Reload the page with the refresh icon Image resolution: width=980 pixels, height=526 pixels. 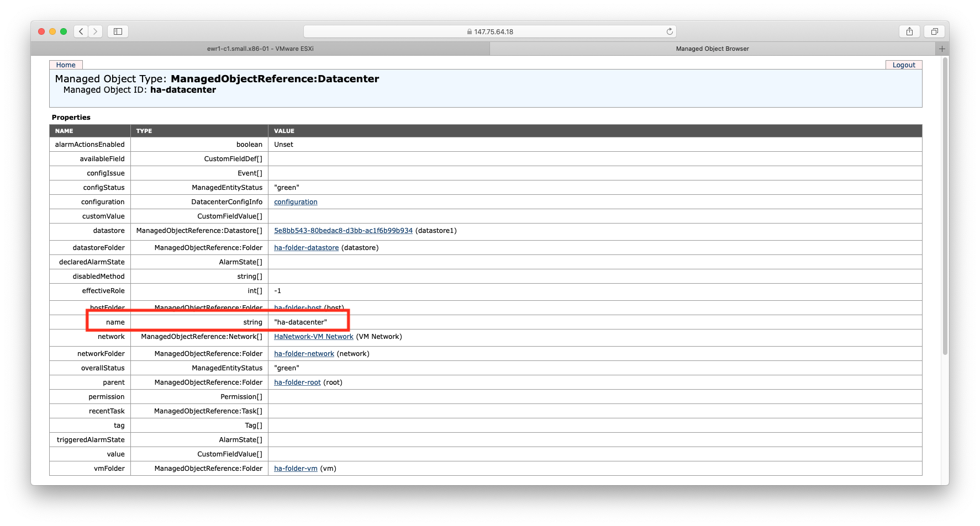670,31
